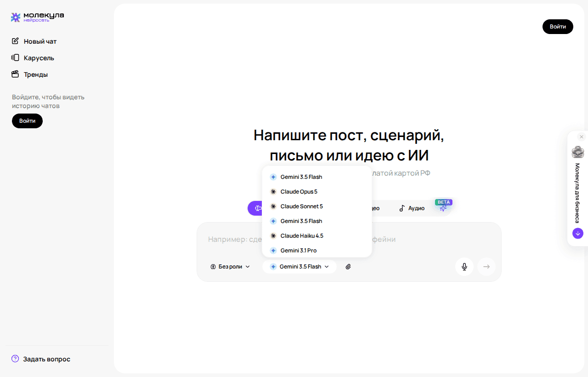The image size is (588, 377).
Task: Click the purple down-arrow button in the side widget
Action: 578,234
